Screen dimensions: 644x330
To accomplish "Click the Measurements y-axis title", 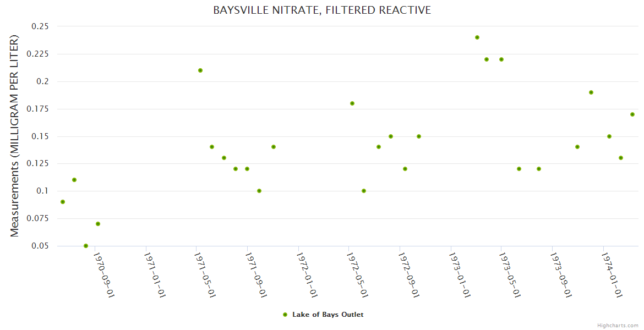I will pos(15,136).
